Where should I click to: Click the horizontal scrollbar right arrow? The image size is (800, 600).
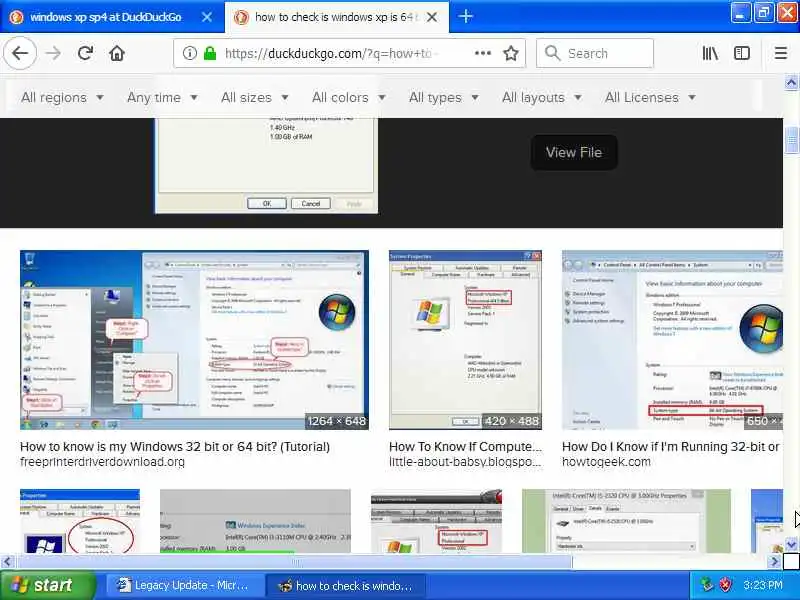tap(774, 562)
